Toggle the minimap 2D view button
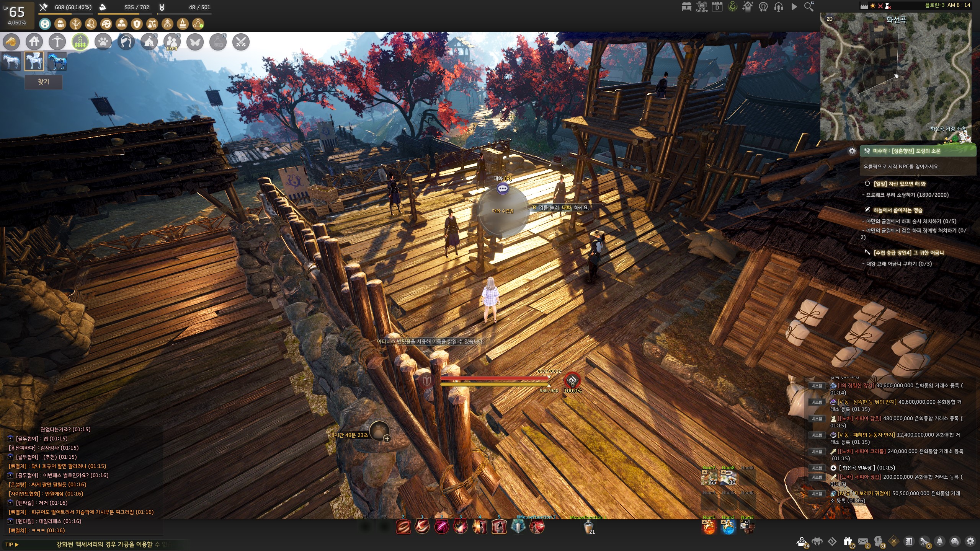Image resolution: width=980 pixels, height=551 pixels. (x=830, y=19)
